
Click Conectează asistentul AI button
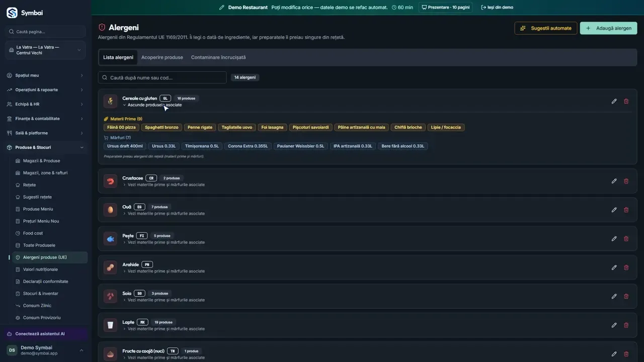click(x=46, y=334)
